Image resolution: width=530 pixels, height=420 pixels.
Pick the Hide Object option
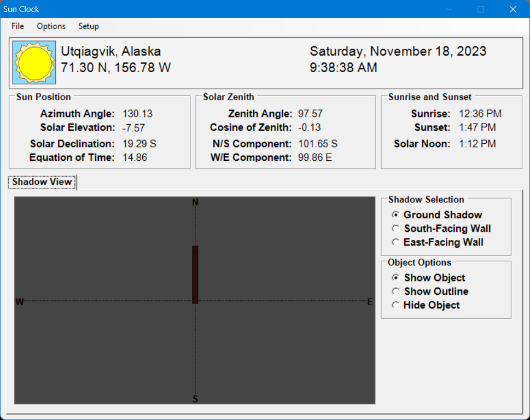coord(396,305)
